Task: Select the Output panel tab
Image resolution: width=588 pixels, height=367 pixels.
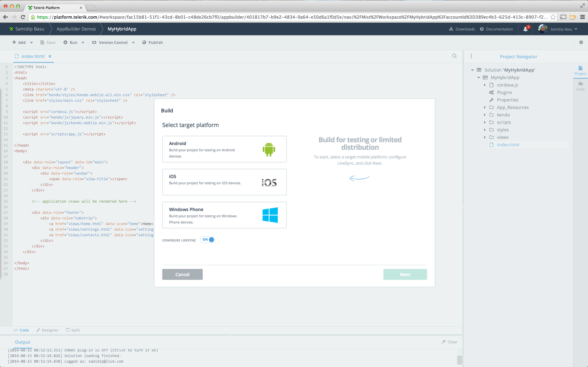Action: [22, 342]
